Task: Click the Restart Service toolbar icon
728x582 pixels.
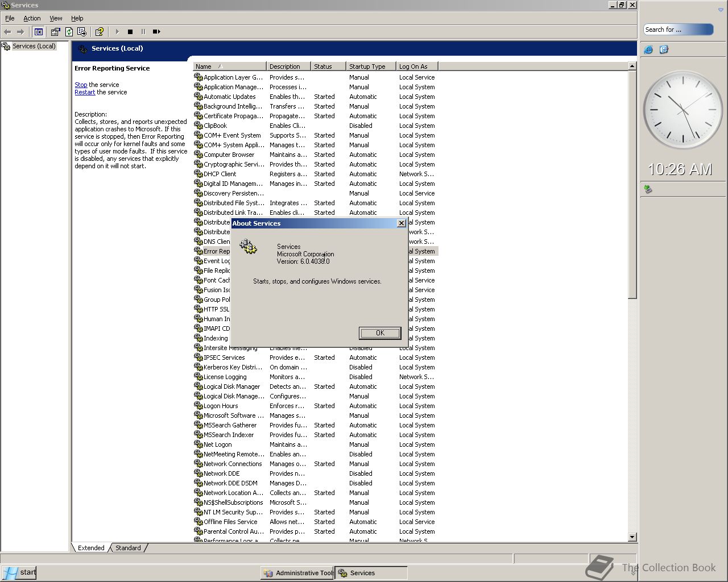Action: [156, 32]
